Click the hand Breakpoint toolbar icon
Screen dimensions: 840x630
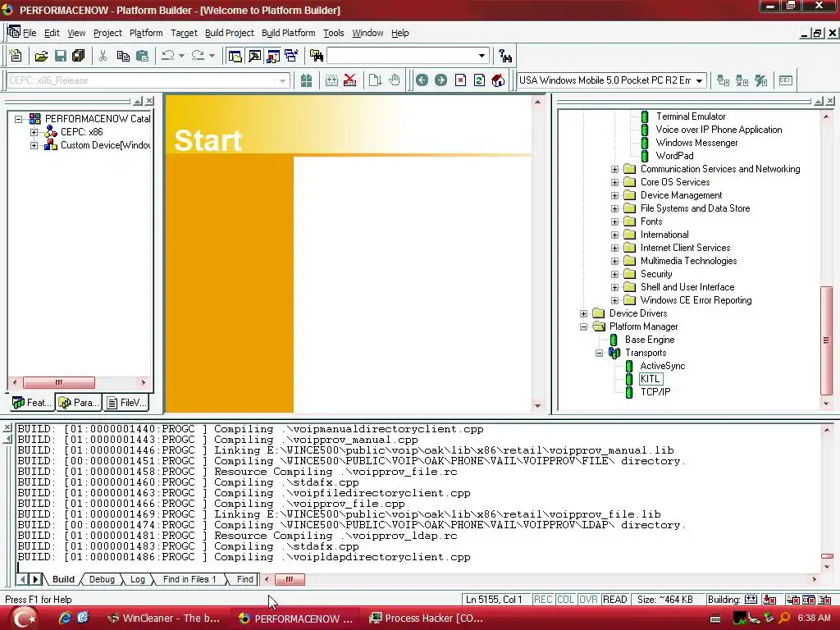point(395,80)
